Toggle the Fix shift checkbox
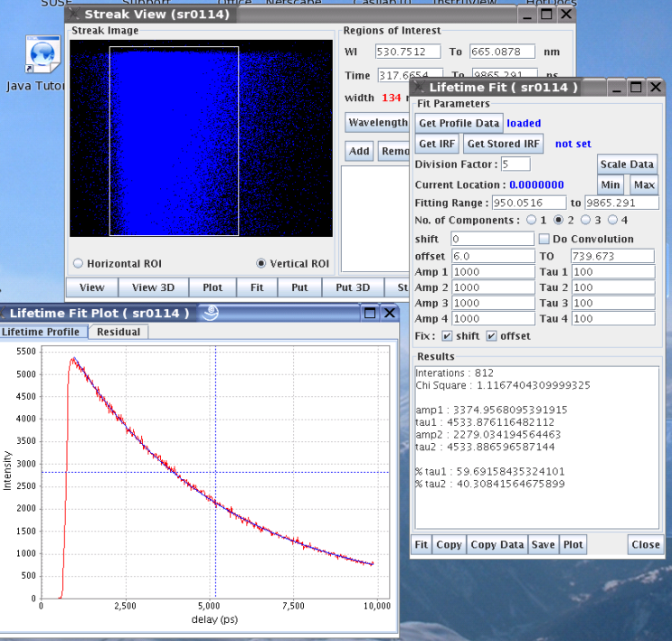 446,336
